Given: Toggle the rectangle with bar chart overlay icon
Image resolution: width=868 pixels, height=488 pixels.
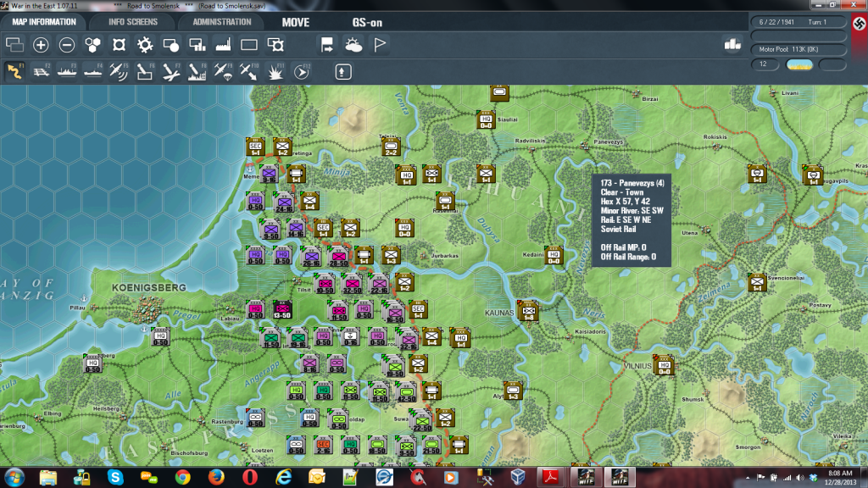Looking at the screenshot, I should point(197,45).
